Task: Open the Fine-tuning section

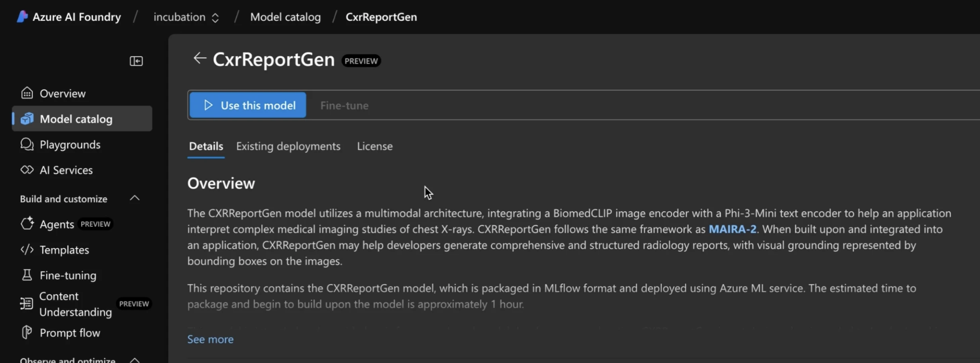Action: [x=67, y=275]
